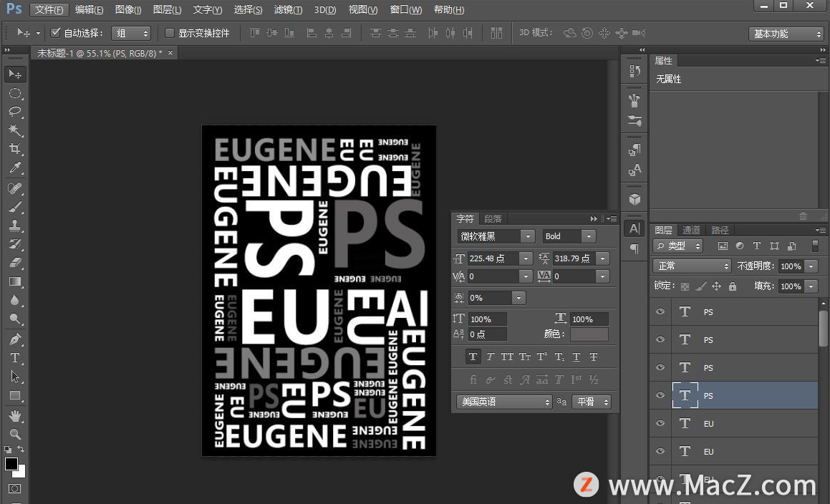
Task: Open the Paragraph panel dock icon
Action: (x=634, y=249)
